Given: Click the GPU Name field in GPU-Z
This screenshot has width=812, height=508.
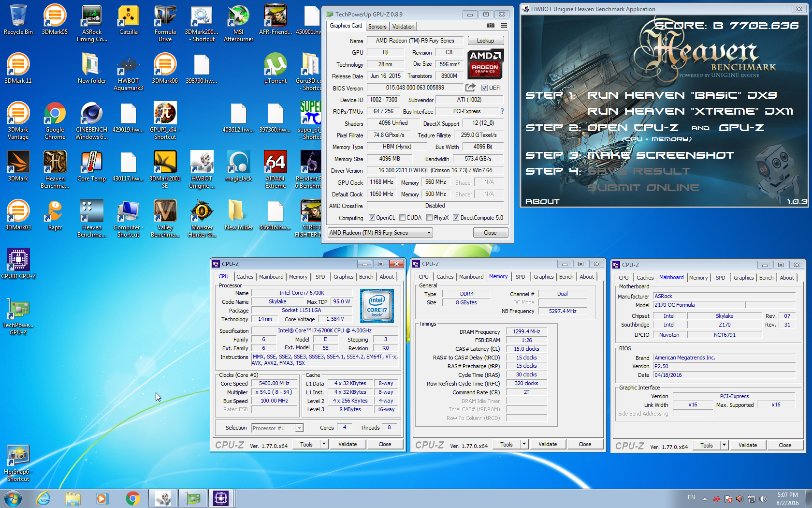Looking at the screenshot, I should coord(415,41).
